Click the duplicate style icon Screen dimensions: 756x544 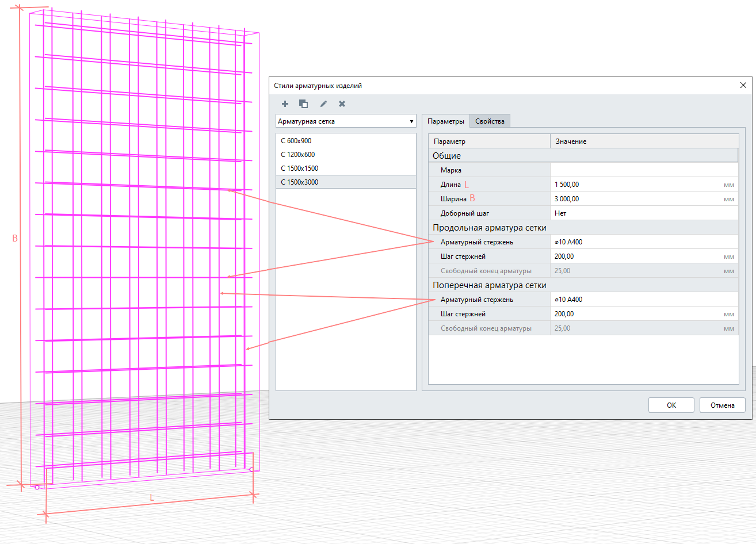[303, 104]
